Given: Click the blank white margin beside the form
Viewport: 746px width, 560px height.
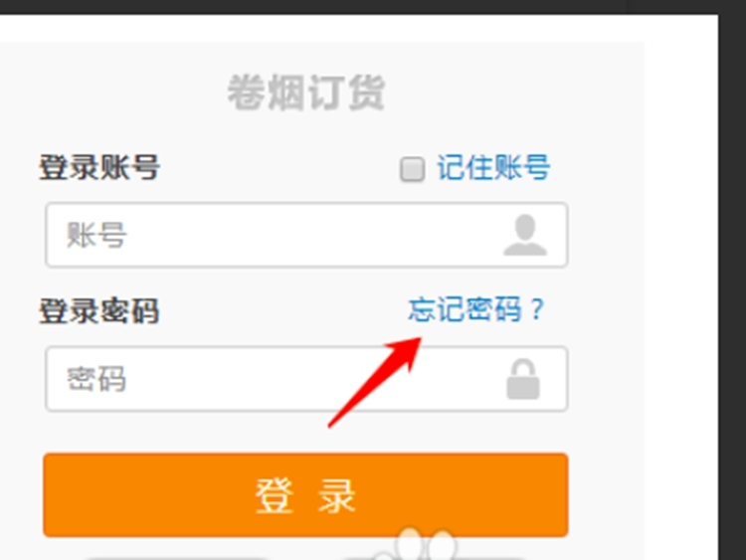Looking at the screenshot, I should 681,285.
